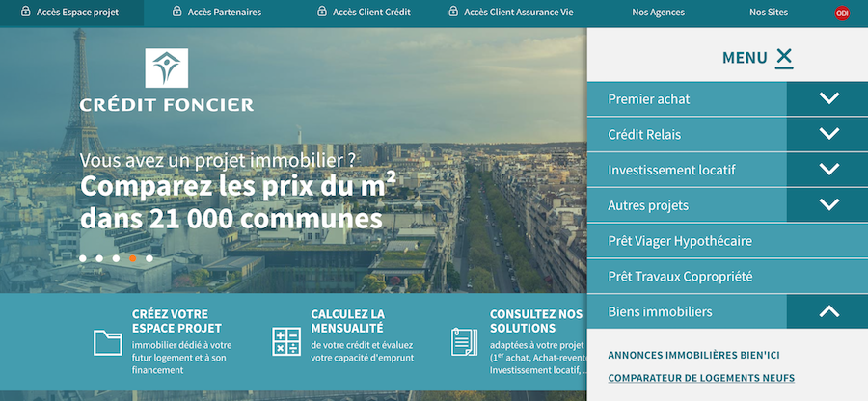
Task: Open the Crédit Relais menu item
Action: coord(687,134)
